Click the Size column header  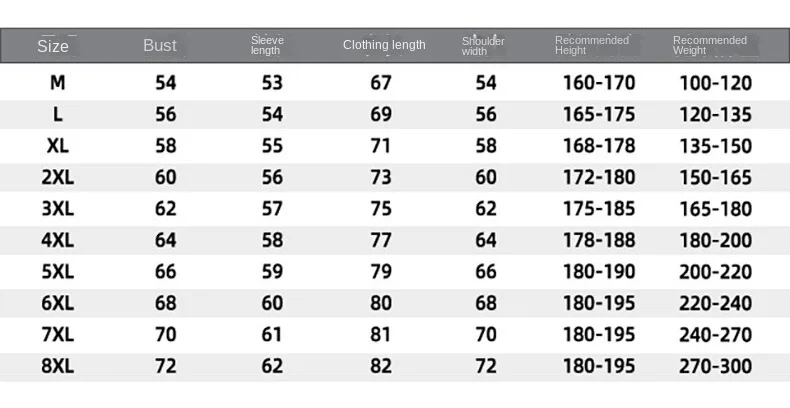[x=53, y=46]
